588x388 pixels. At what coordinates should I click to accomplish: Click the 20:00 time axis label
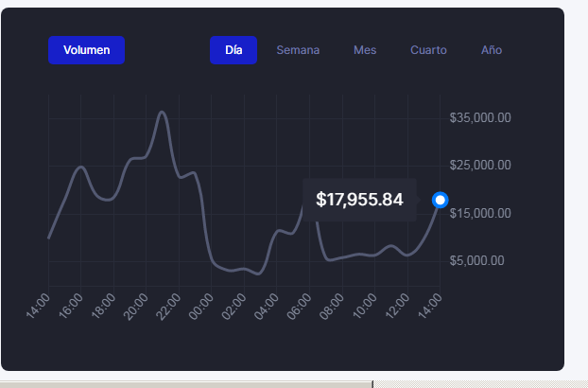pyautogui.click(x=136, y=307)
